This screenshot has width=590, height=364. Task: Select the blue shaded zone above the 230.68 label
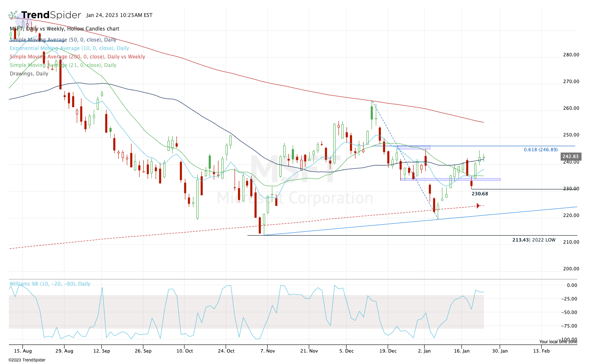450,179
